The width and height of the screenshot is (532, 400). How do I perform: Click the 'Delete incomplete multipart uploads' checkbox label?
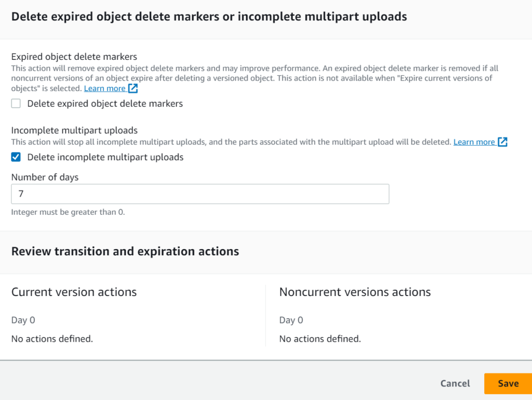pos(105,157)
